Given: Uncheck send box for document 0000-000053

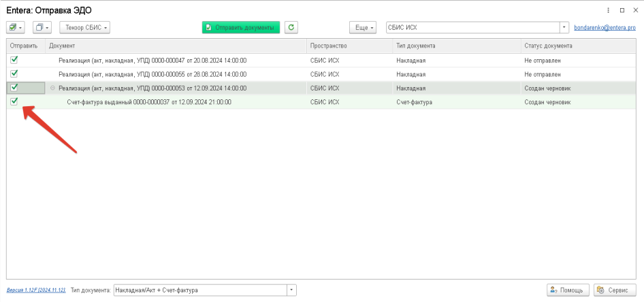Looking at the screenshot, I should 14,87.
